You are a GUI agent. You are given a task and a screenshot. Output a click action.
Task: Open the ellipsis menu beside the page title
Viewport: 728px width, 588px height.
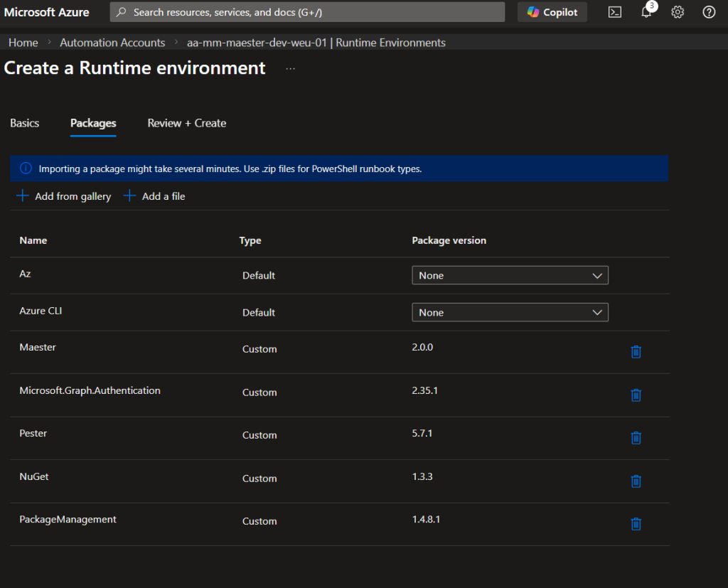(291, 68)
